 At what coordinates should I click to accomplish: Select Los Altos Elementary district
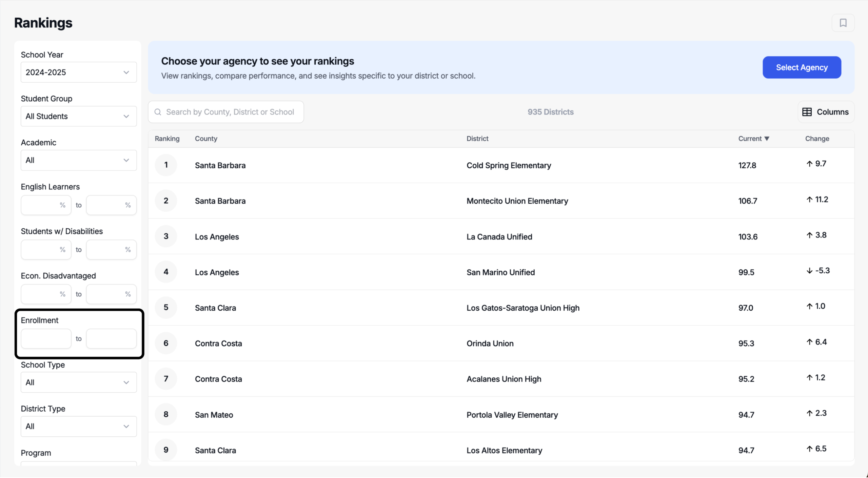(505, 451)
